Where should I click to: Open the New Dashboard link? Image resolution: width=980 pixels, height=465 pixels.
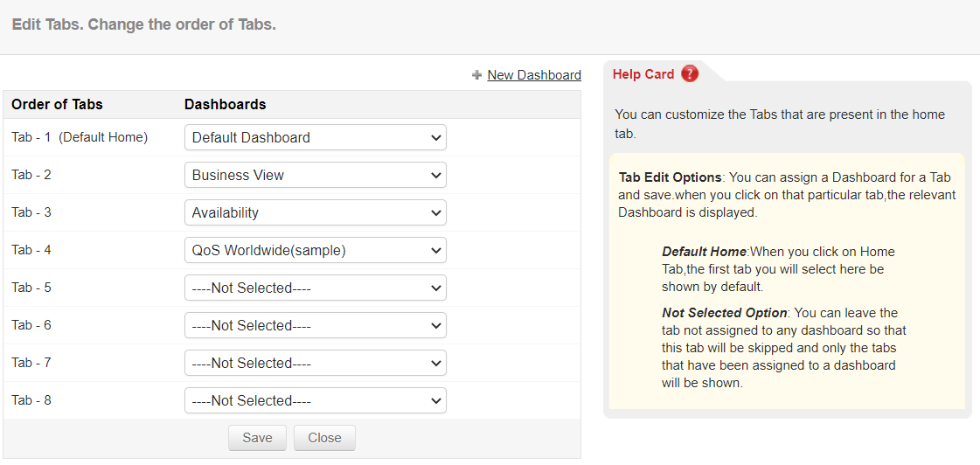[x=534, y=75]
